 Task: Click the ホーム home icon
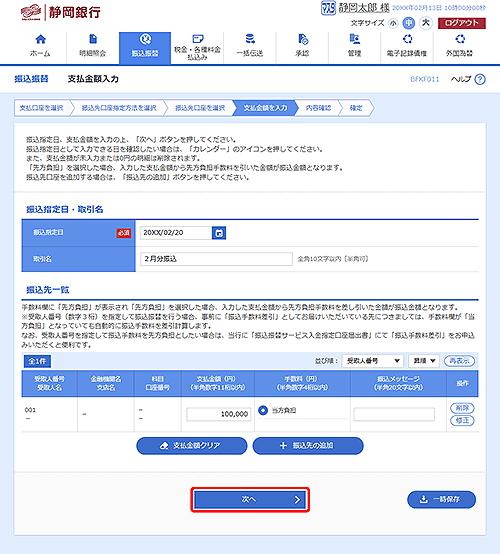tap(41, 39)
